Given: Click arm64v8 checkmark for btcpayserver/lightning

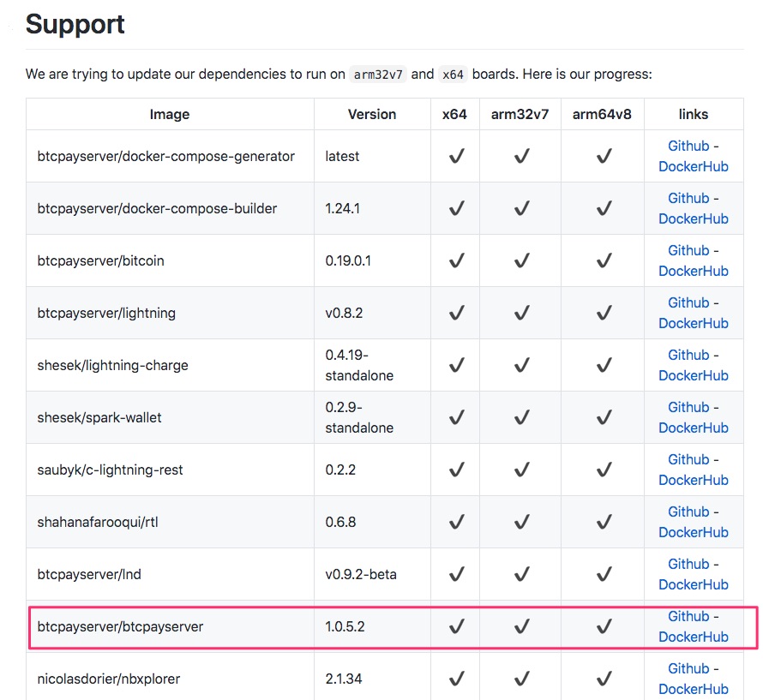Looking at the screenshot, I should tap(604, 313).
